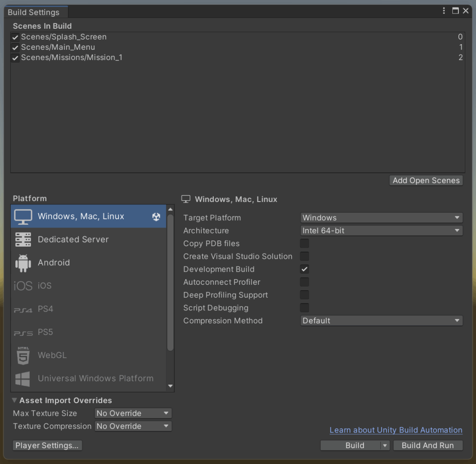This screenshot has width=476, height=464.
Task: Collapse the Asset Import Overrides section
Action: click(14, 400)
